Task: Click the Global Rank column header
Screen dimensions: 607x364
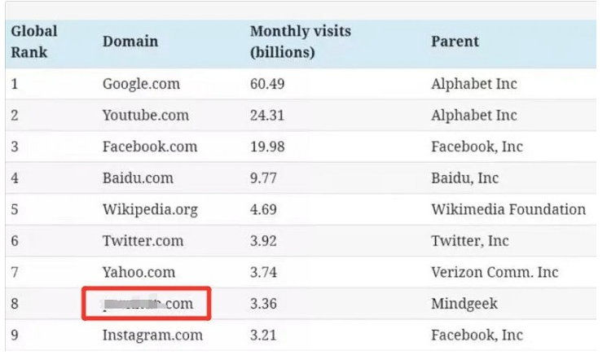Action: [x=34, y=42]
